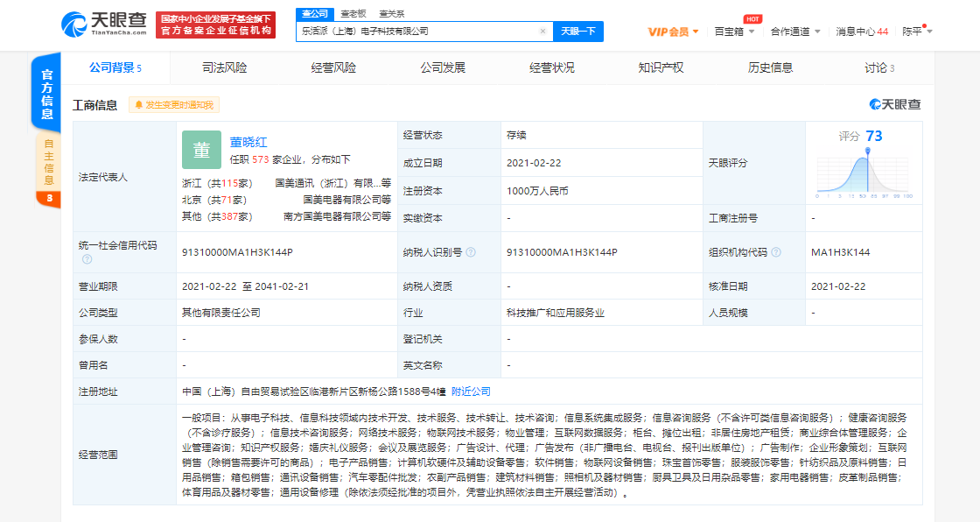This screenshot has height=522, width=980.
Task: Switch to the 公司发展 tab
Action: [443, 67]
